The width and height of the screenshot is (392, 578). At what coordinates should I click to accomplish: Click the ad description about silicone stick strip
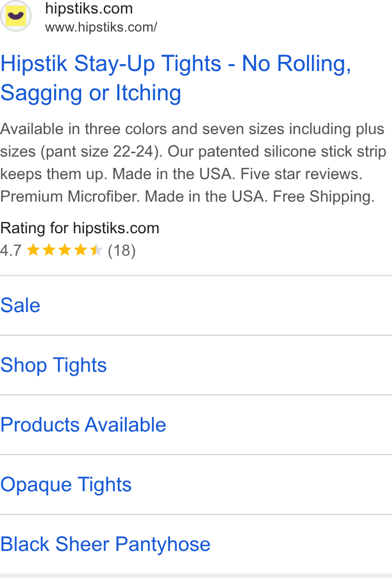point(193,163)
